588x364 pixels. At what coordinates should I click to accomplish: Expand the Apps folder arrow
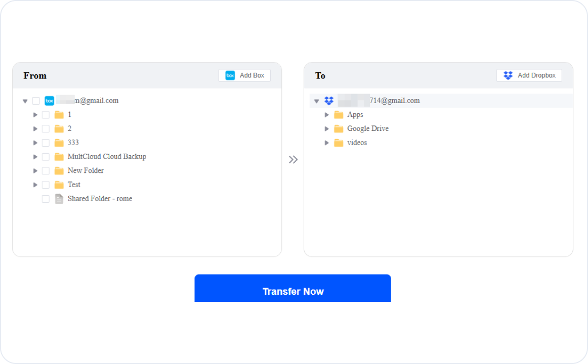point(326,115)
